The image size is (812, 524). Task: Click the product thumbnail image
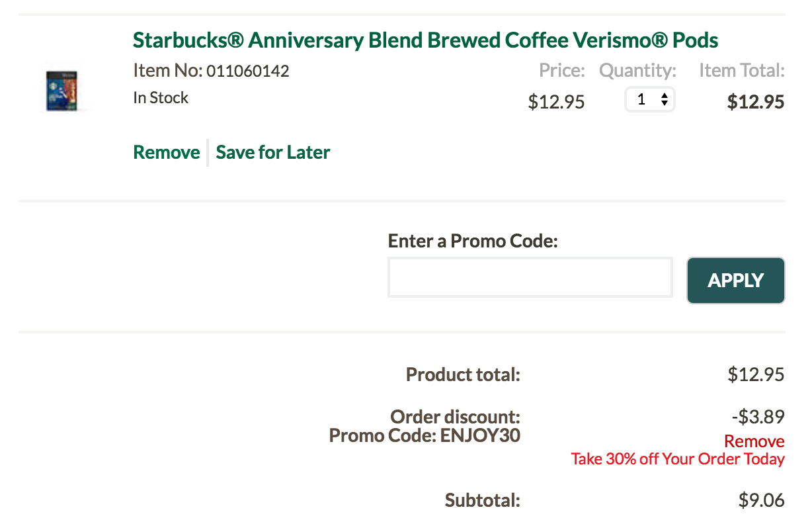point(61,89)
